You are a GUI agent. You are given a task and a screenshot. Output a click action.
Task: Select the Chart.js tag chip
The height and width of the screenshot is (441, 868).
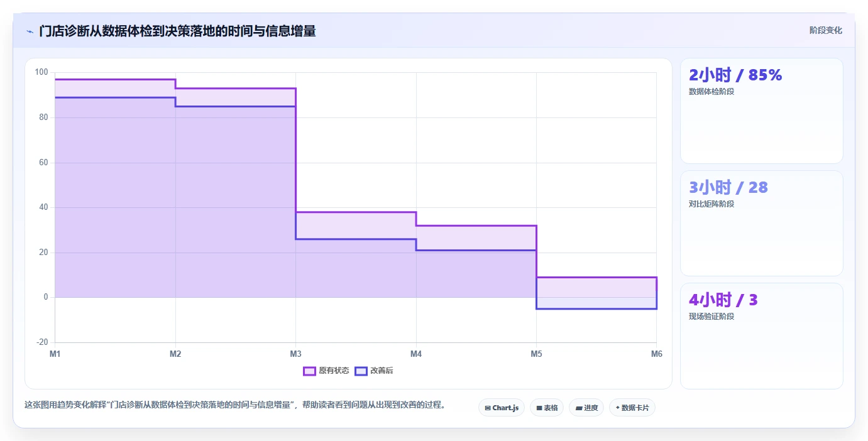(502, 408)
